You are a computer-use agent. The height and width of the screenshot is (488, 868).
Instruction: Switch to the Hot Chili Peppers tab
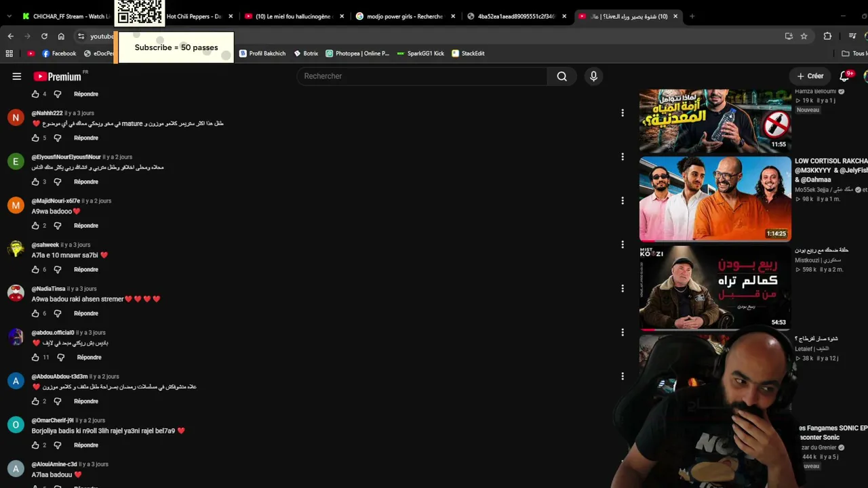click(193, 16)
